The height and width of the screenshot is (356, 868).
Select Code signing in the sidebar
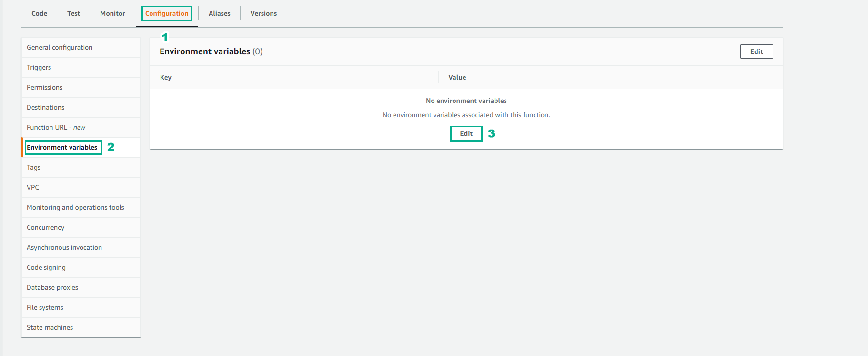[x=81, y=267]
